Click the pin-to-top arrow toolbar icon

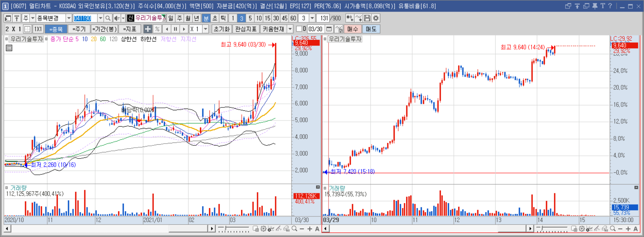coord(17,18)
